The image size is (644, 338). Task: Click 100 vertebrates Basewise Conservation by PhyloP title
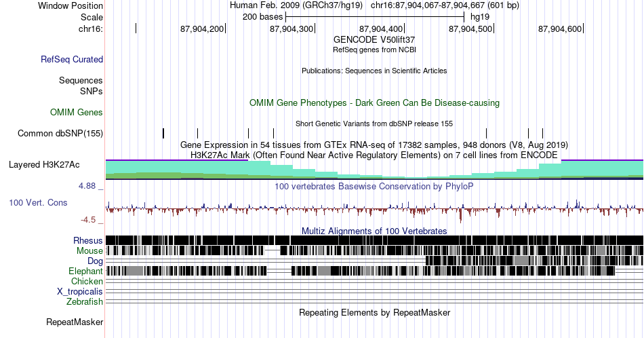click(374, 186)
